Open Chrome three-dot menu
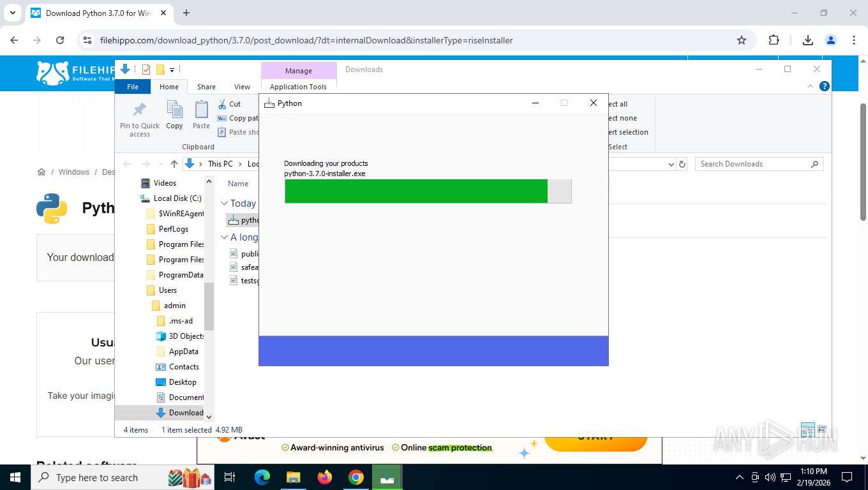 pyautogui.click(x=854, y=40)
